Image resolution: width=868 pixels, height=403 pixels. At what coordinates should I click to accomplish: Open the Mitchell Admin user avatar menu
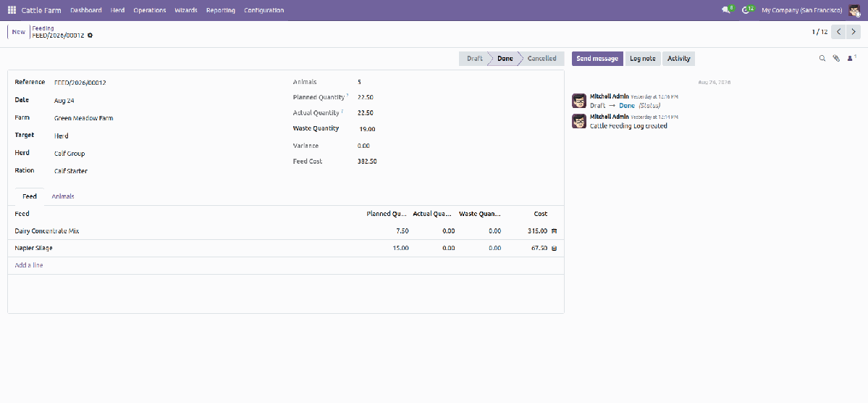pos(855,10)
